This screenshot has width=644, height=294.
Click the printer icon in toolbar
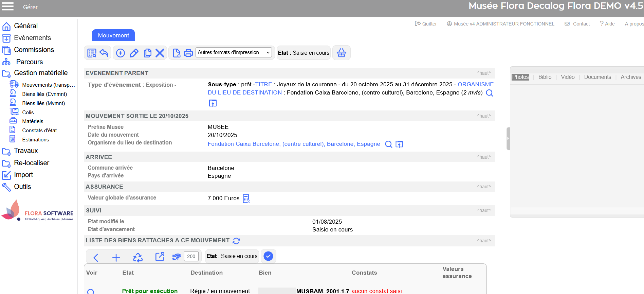[x=188, y=53]
